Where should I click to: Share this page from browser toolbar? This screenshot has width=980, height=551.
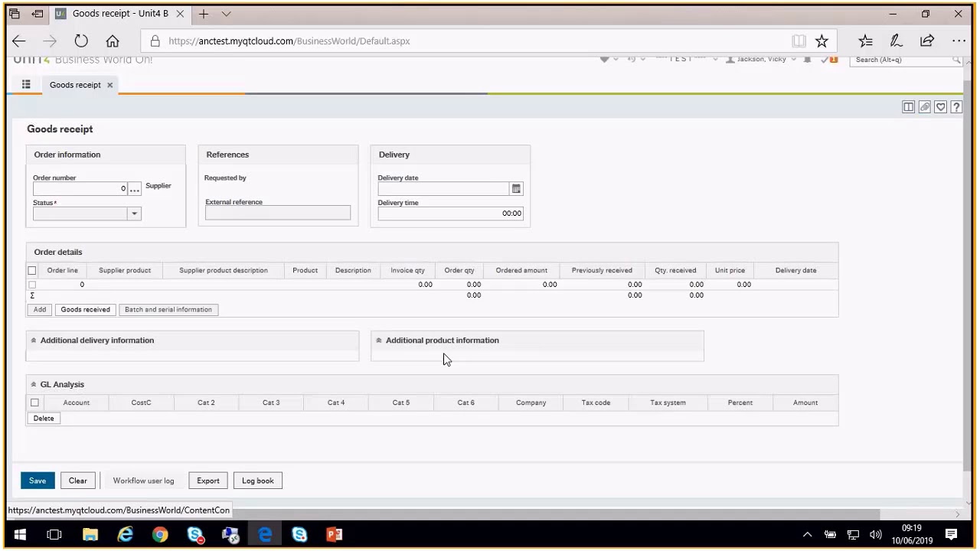click(x=927, y=41)
